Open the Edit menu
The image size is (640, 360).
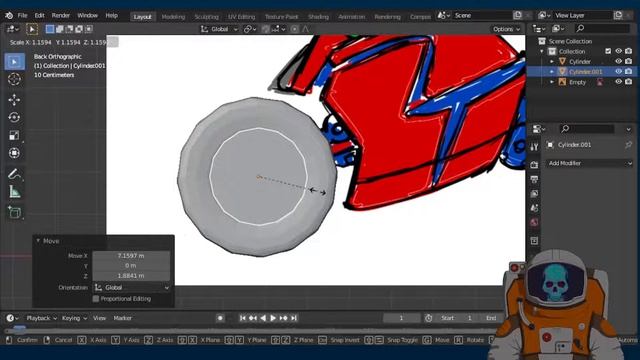(x=40, y=16)
